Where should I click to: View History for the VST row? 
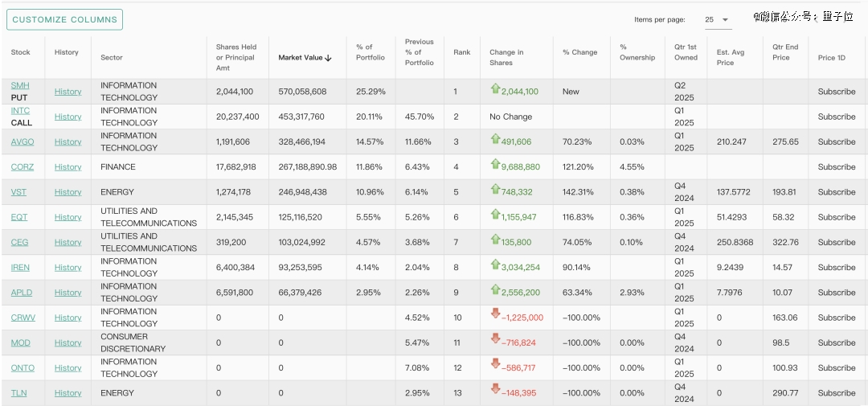click(x=68, y=192)
